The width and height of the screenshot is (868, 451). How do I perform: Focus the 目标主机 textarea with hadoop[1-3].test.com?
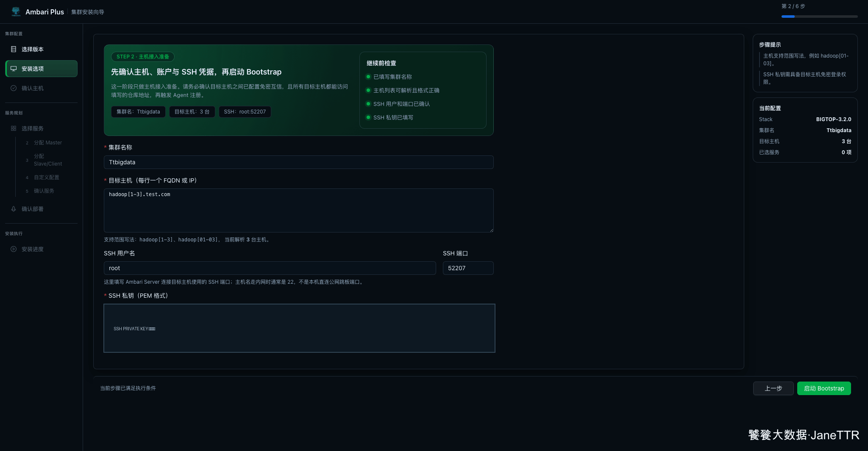click(299, 210)
